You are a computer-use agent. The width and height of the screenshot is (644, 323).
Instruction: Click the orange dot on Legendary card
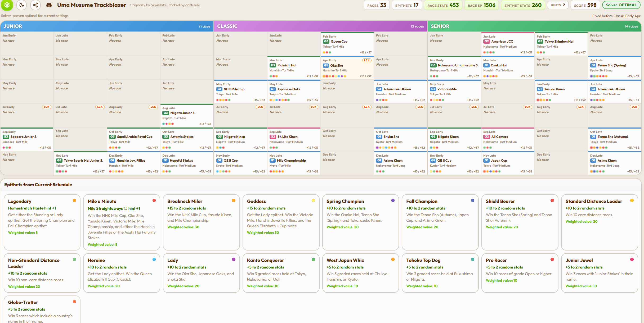[x=74, y=201]
